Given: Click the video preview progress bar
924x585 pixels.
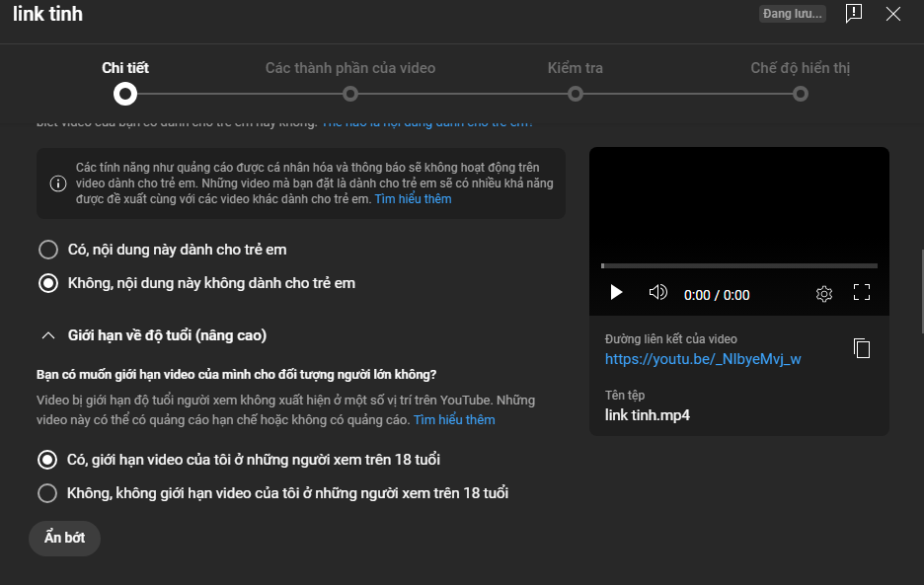Looking at the screenshot, I should point(738,265).
